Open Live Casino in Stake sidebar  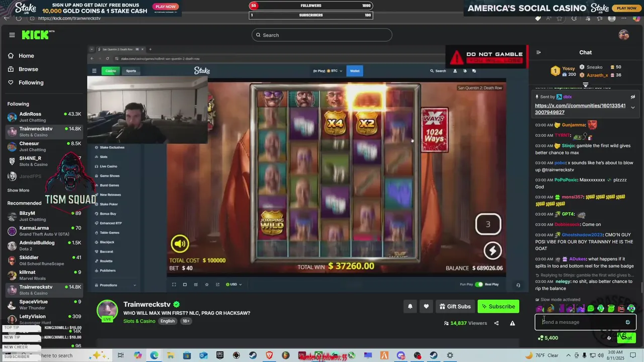click(108, 166)
